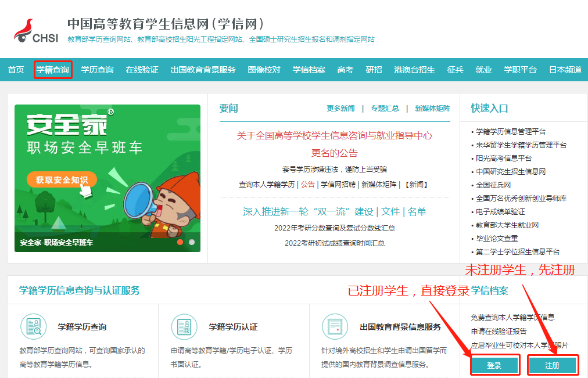Open 学籍学历信息管理平台 quick link
The width and height of the screenshot is (588, 378).
511,131
